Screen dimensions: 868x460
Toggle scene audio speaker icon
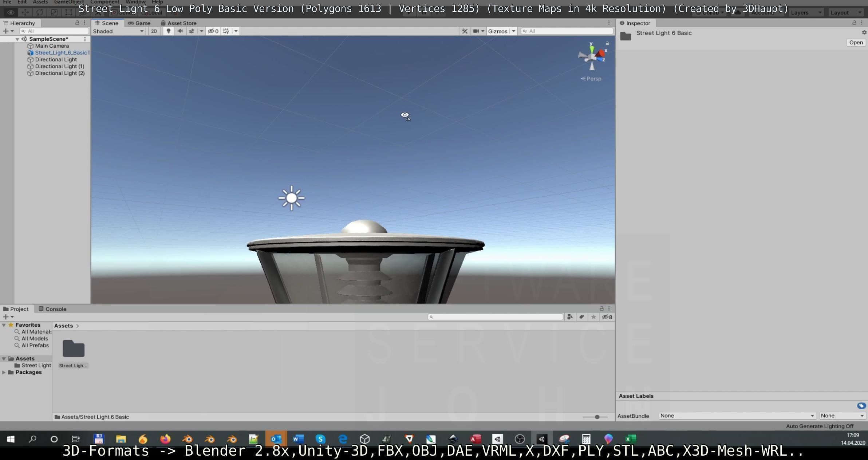pyautogui.click(x=180, y=31)
